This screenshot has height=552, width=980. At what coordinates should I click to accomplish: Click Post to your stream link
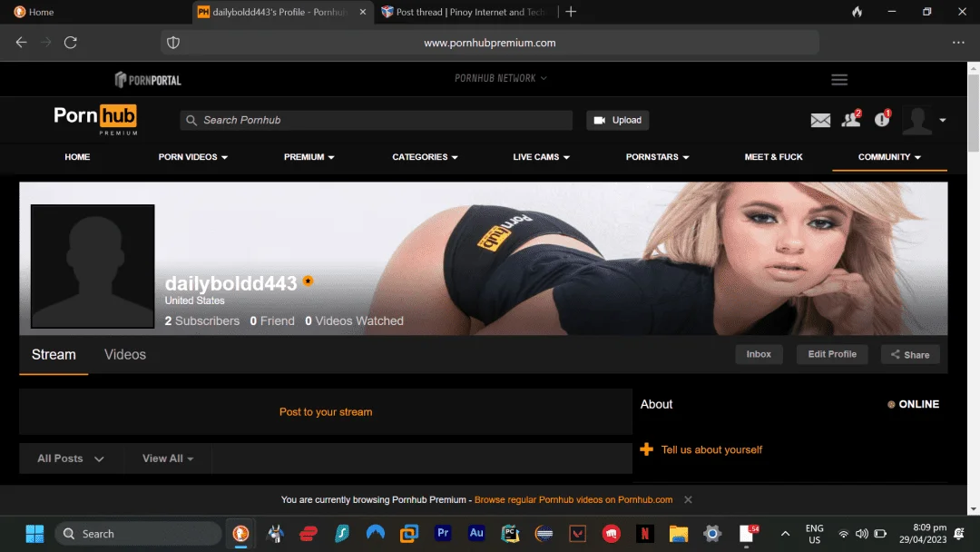pyautogui.click(x=326, y=412)
